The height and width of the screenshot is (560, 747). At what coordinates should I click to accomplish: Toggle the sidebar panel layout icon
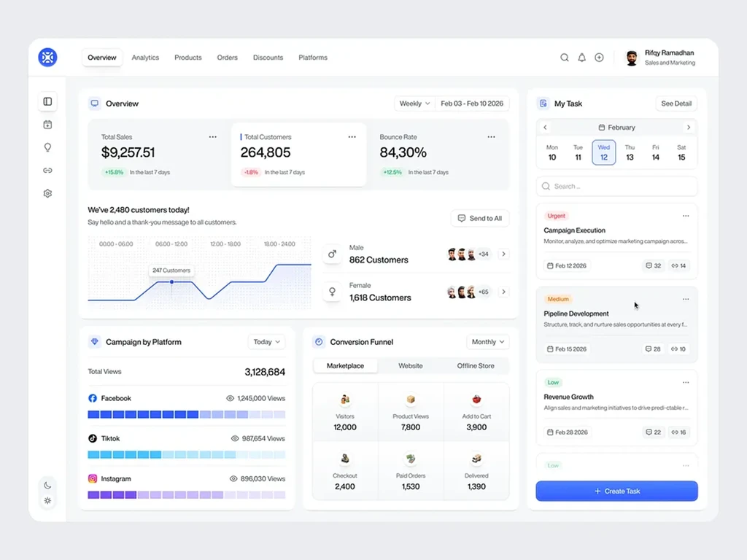click(47, 101)
